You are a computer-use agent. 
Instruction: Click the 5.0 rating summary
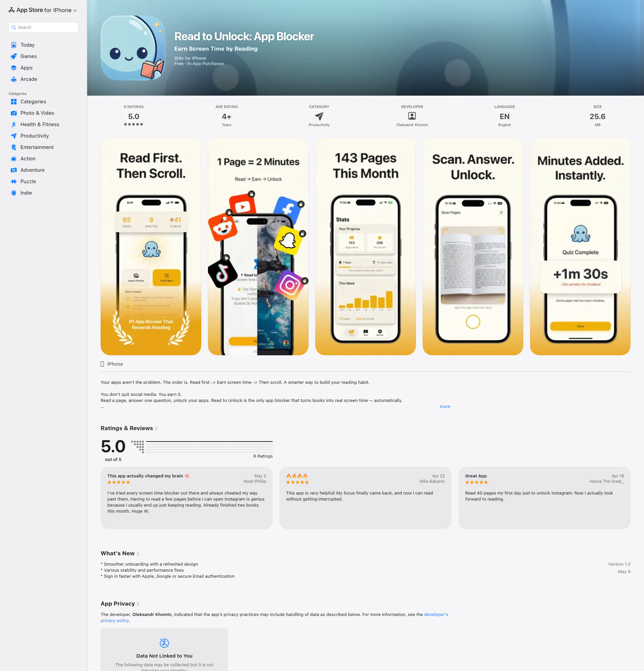coord(113,447)
